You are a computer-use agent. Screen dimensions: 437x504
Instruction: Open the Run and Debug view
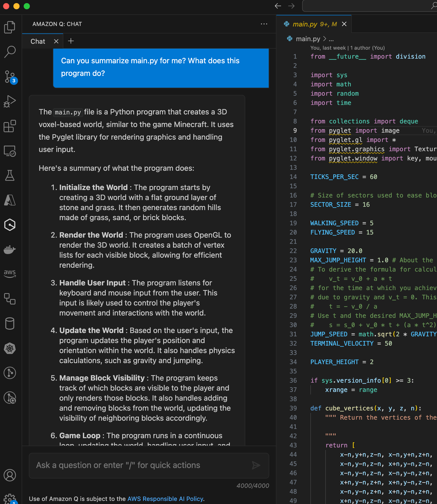10,101
